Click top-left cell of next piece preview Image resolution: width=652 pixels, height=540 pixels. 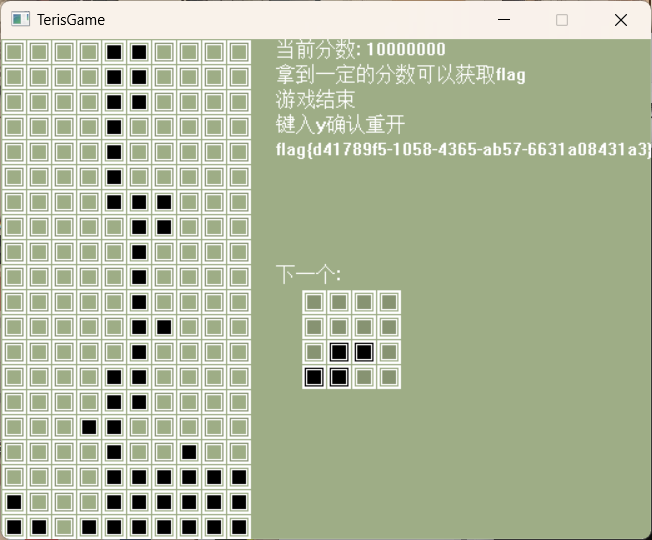[314, 302]
